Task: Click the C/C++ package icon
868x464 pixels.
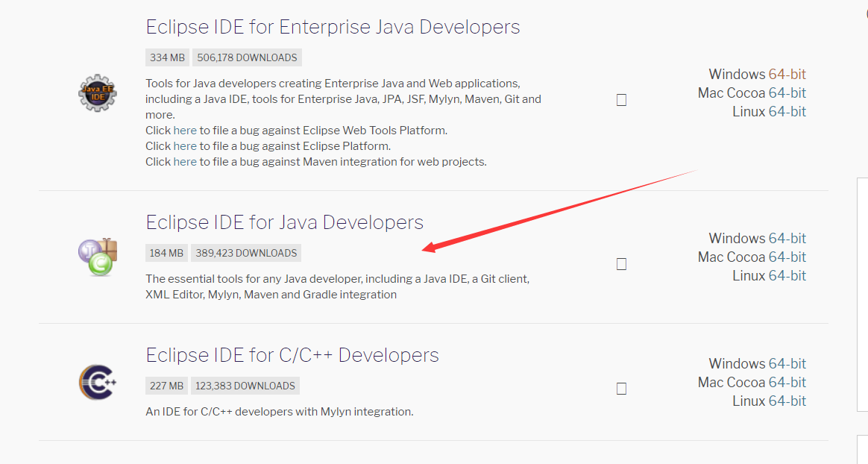Action: tap(98, 382)
